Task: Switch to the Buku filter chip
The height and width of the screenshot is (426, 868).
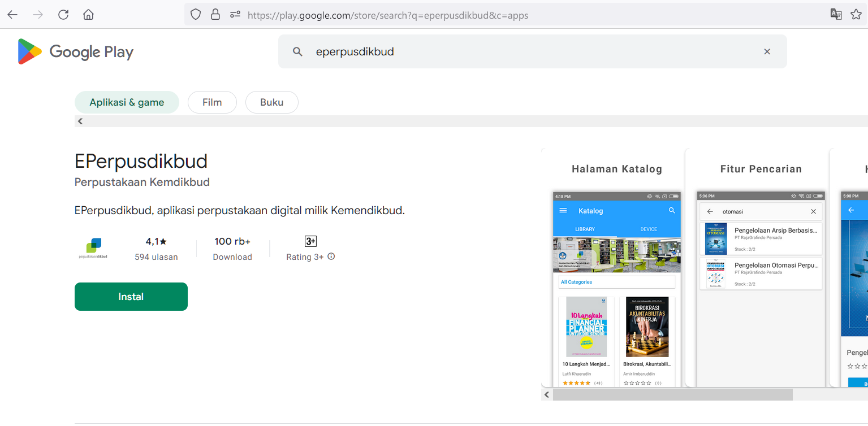Action: (271, 102)
